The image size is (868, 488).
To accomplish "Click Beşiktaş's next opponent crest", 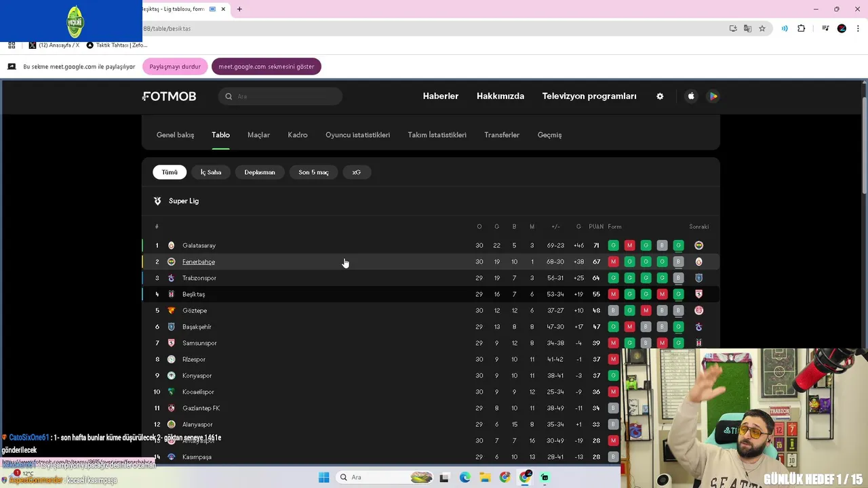I will (698, 294).
